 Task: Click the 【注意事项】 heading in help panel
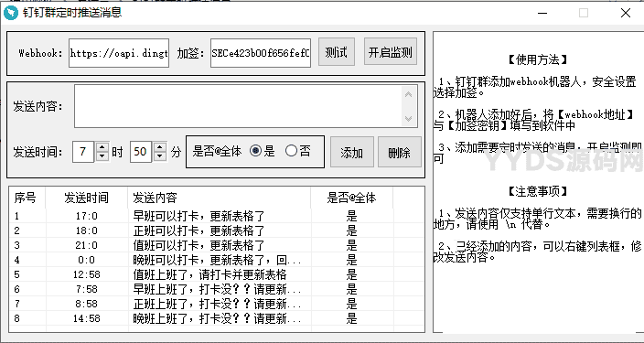(x=538, y=191)
